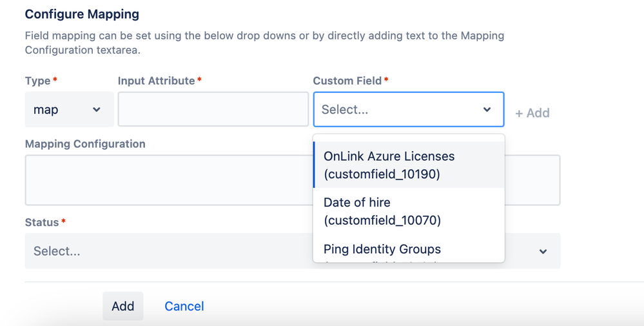Click the chevron arrow in the Type selector
644x326 pixels.
(97, 110)
